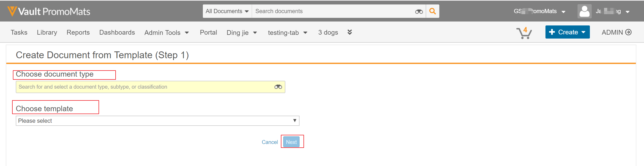The image size is (644, 166).
Task: Click the Vault PromoMats logo
Action: click(49, 11)
